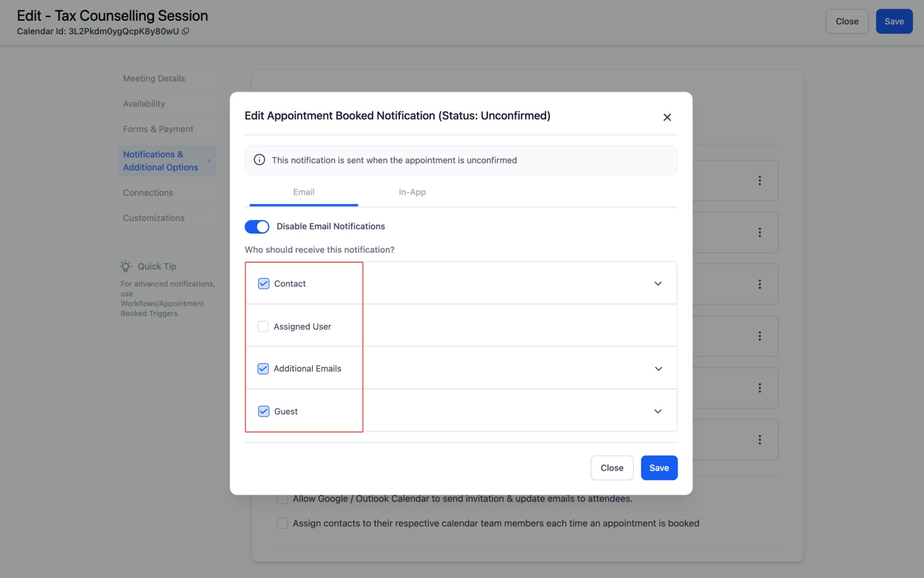The width and height of the screenshot is (924, 578).
Task: Expand the Contact row chevron
Action: pos(658,283)
